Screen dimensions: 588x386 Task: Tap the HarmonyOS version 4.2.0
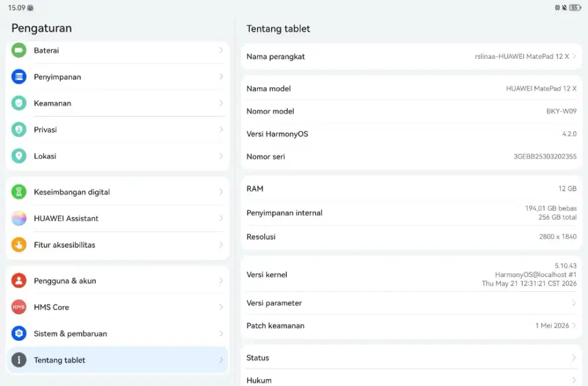coord(569,134)
